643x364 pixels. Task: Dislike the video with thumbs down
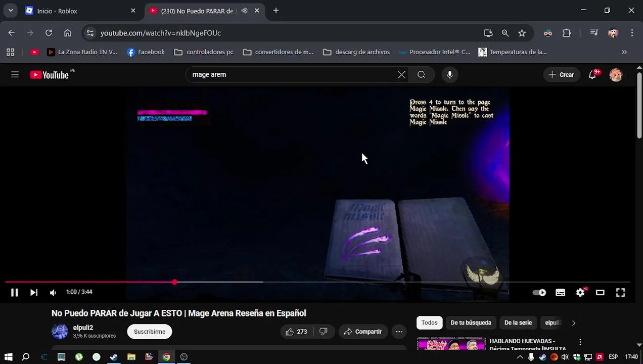pyautogui.click(x=323, y=332)
